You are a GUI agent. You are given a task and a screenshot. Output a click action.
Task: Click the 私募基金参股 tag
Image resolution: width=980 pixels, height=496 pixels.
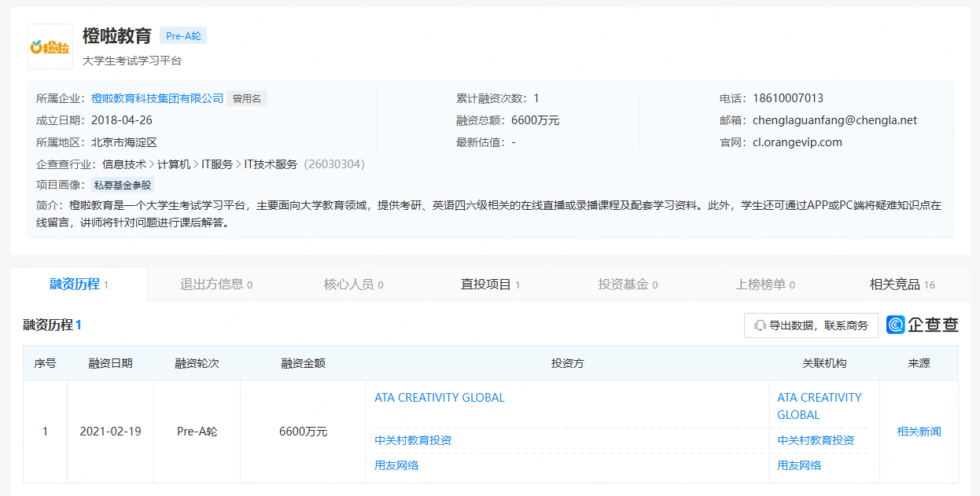tap(123, 186)
